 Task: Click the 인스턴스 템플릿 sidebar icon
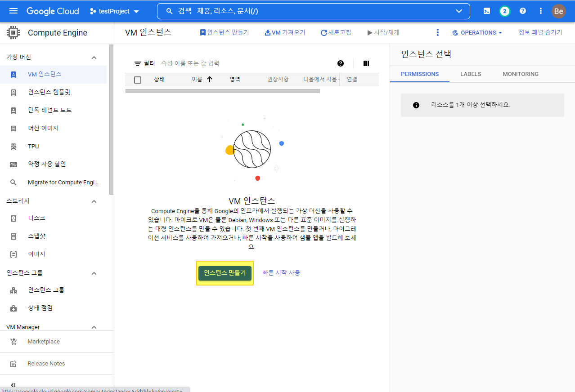[13, 93]
